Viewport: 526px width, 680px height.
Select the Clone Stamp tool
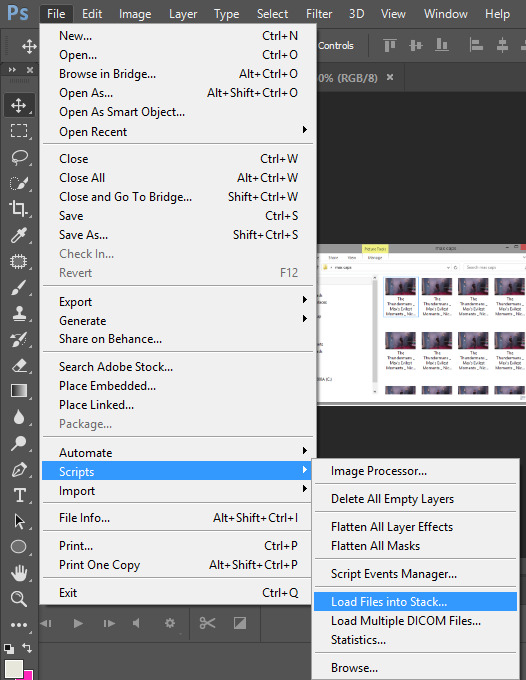(19, 313)
